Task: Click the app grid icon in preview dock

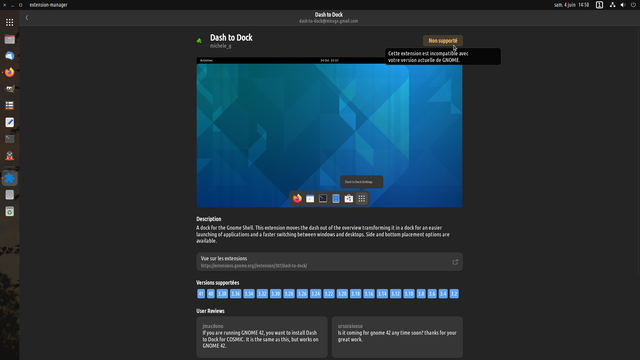Action: click(x=362, y=198)
